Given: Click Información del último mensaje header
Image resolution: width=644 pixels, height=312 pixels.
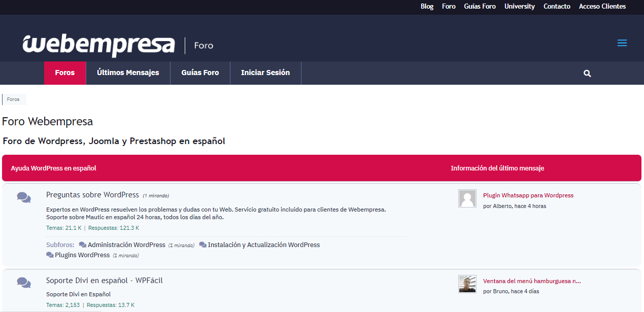Looking at the screenshot, I should pyautogui.click(x=497, y=168).
